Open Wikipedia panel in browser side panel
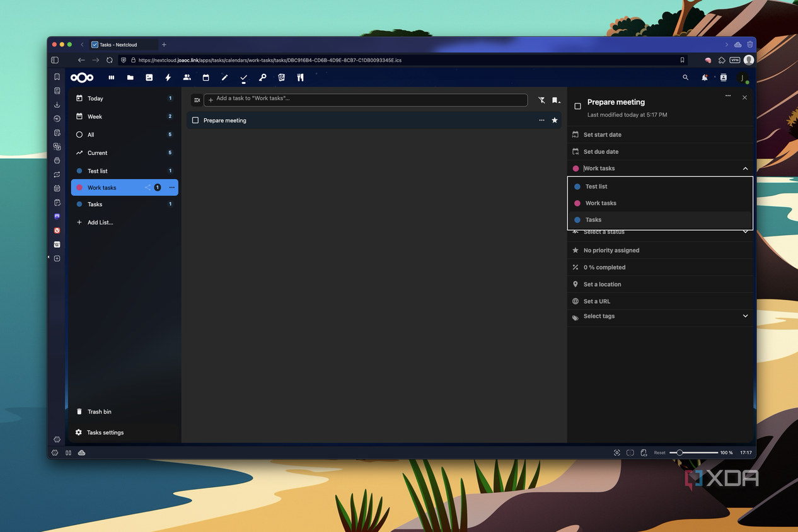The height and width of the screenshot is (532, 798). [x=57, y=245]
